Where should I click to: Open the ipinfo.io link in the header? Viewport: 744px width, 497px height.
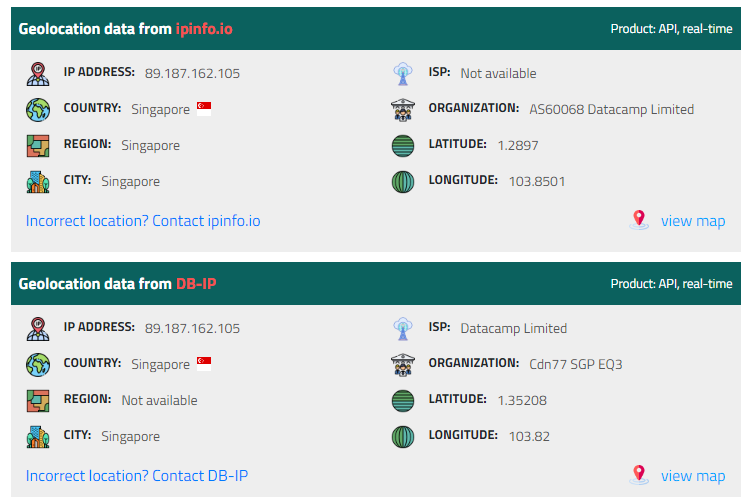[x=204, y=29]
